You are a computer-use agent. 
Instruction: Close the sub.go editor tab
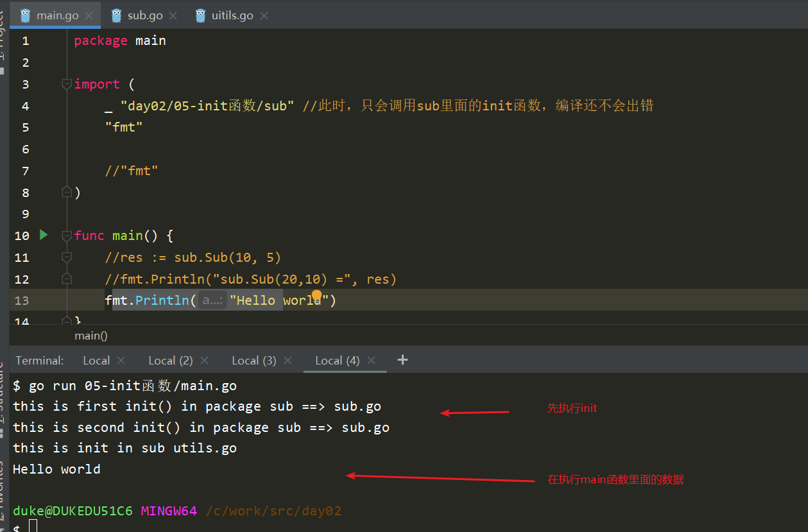tap(175, 15)
